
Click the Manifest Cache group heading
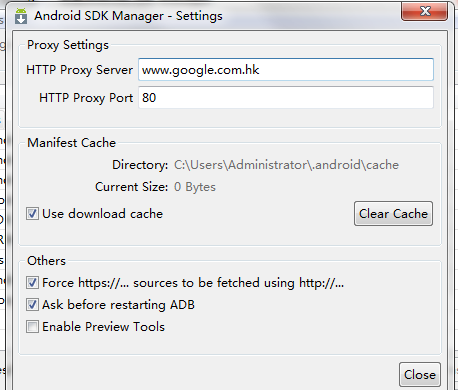point(71,143)
